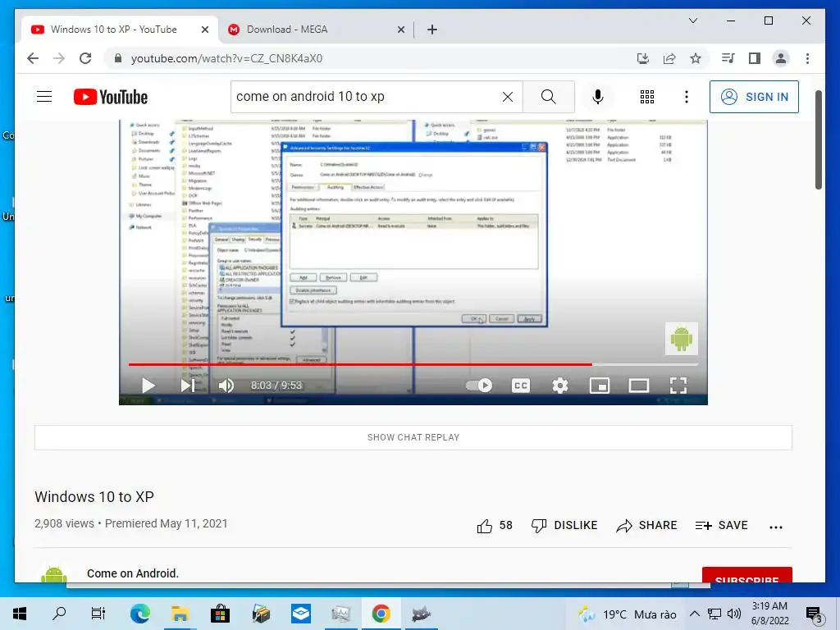
Task: Show hidden system tray icons
Action: (x=694, y=614)
